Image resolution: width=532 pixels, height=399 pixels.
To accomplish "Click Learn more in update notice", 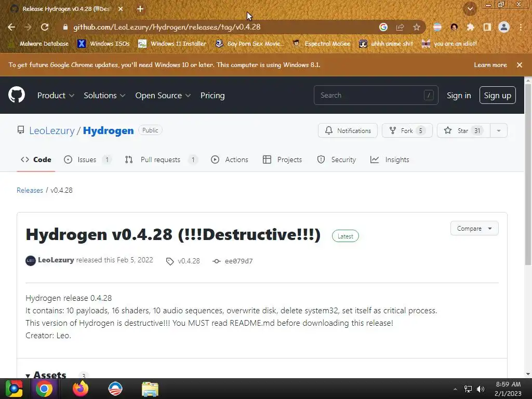I will click(490, 65).
